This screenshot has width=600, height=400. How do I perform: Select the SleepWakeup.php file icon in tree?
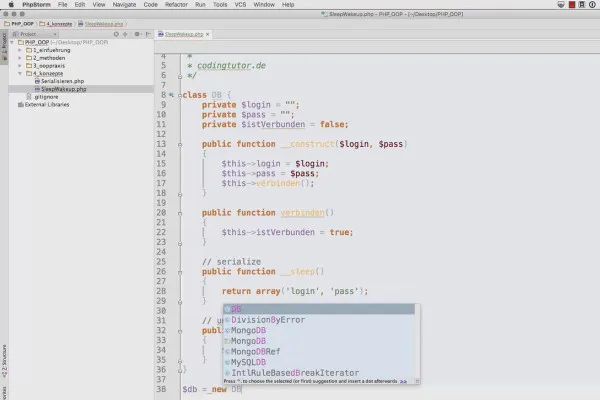[37, 89]
